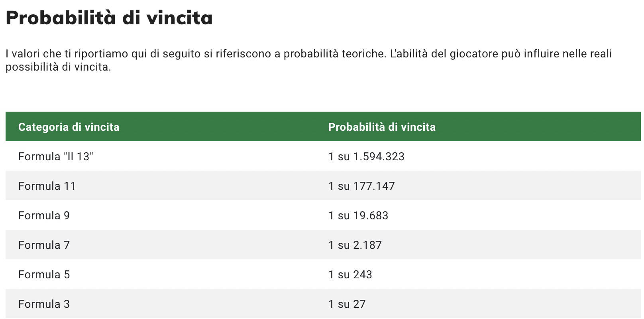Image resolution: width=644 pixels, height=319 pixels.
Task: Click "possibilità di vincita." ending the paragraph
Action: [58, 67]
